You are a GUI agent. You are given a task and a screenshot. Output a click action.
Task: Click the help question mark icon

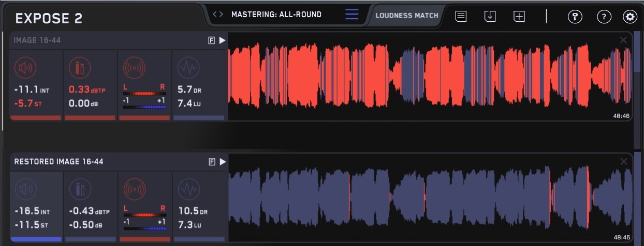click(604, 17)
